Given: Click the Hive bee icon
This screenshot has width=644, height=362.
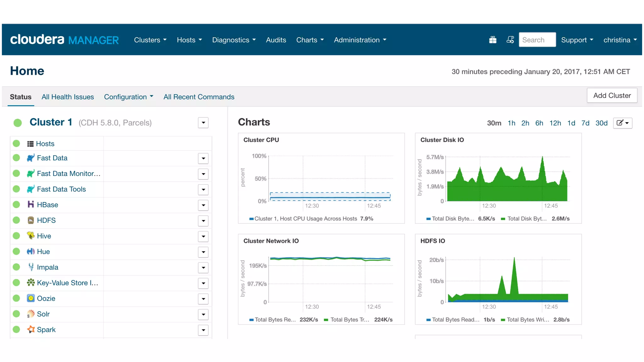Looking at the screenshot, I should click(x=31, y=236).
